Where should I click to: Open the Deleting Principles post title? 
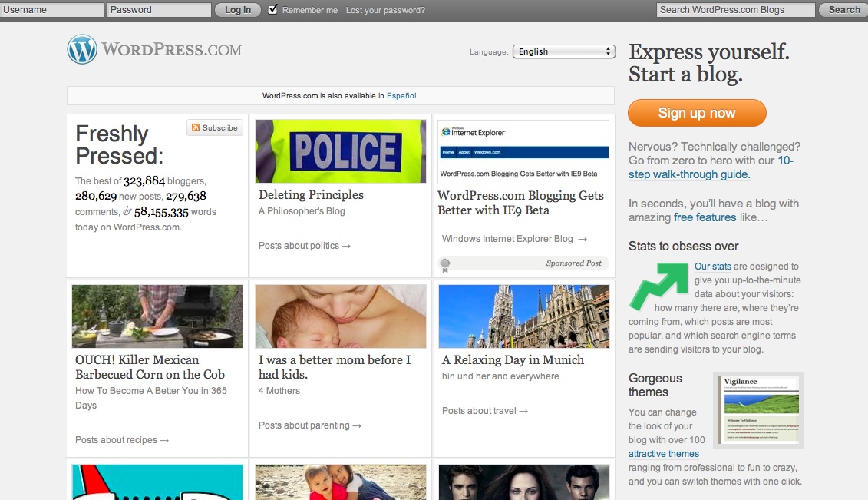click(x=311, y=195)
